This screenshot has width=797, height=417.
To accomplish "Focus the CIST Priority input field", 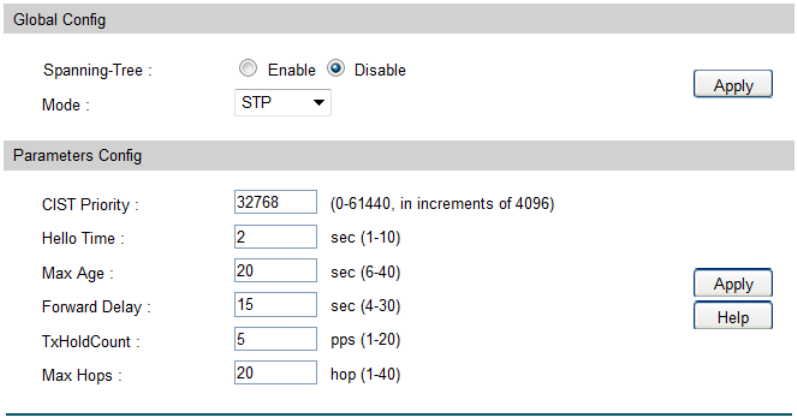I will click(275, 203).
